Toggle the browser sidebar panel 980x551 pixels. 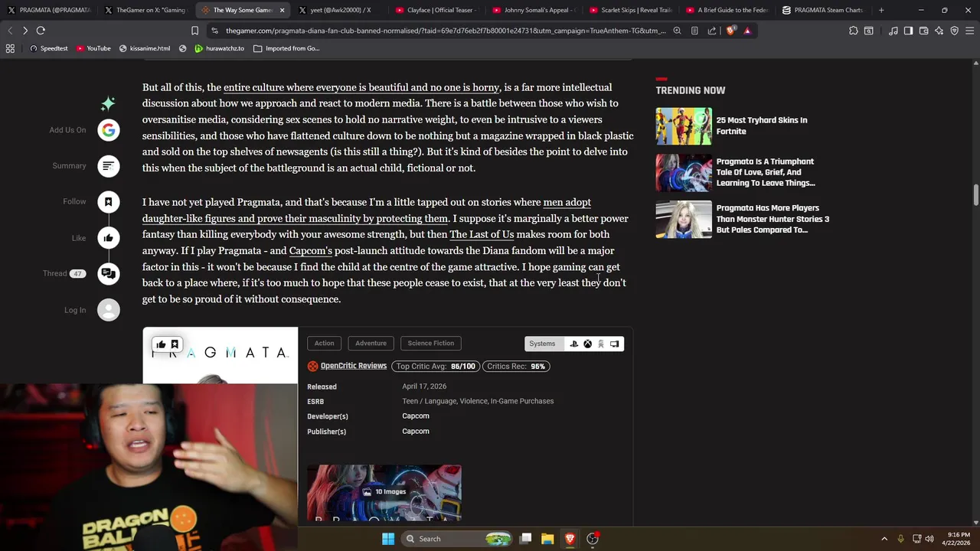(908, 31)
